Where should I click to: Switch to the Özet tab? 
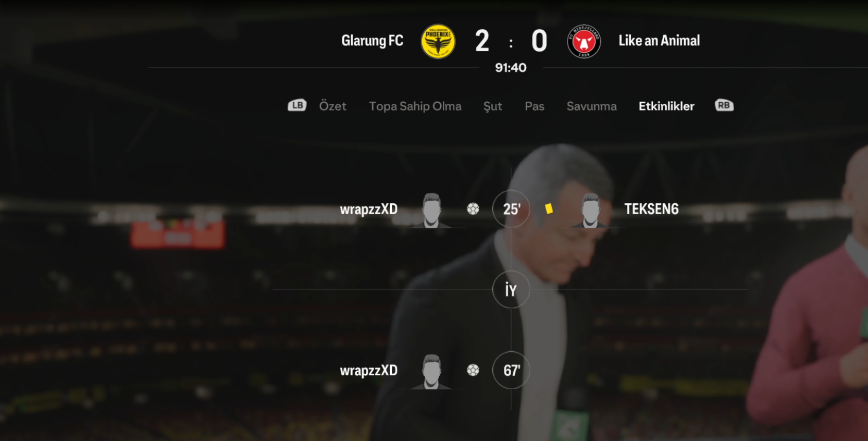tap(332, 106)
